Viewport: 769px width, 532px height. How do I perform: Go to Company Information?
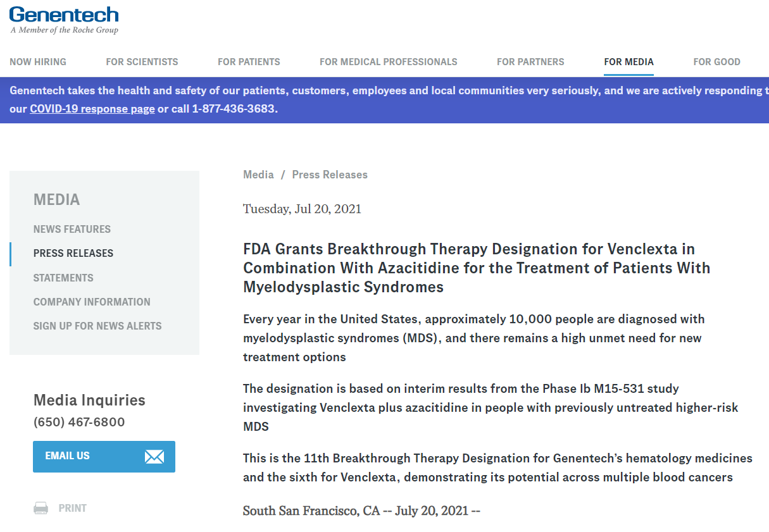click(x=92, y=302)
